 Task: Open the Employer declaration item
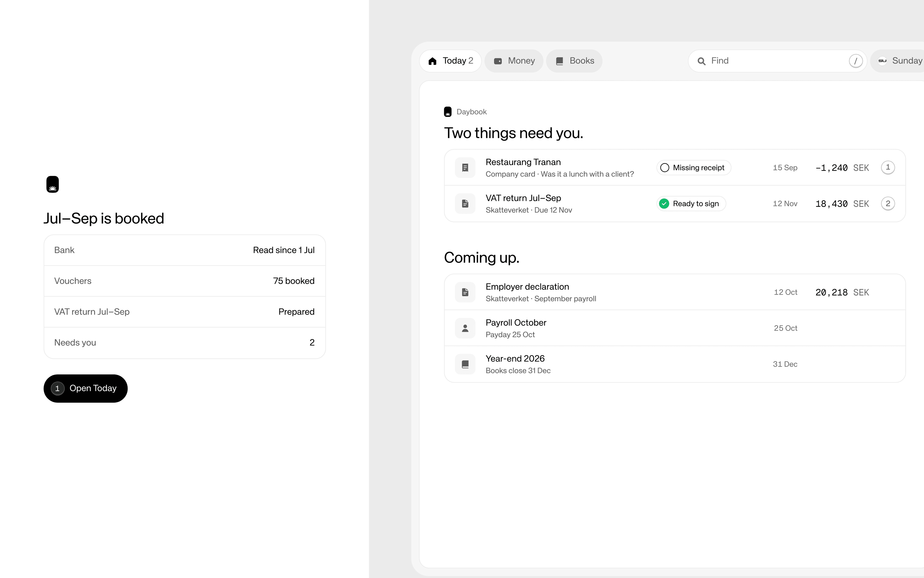tap(675, 292)
